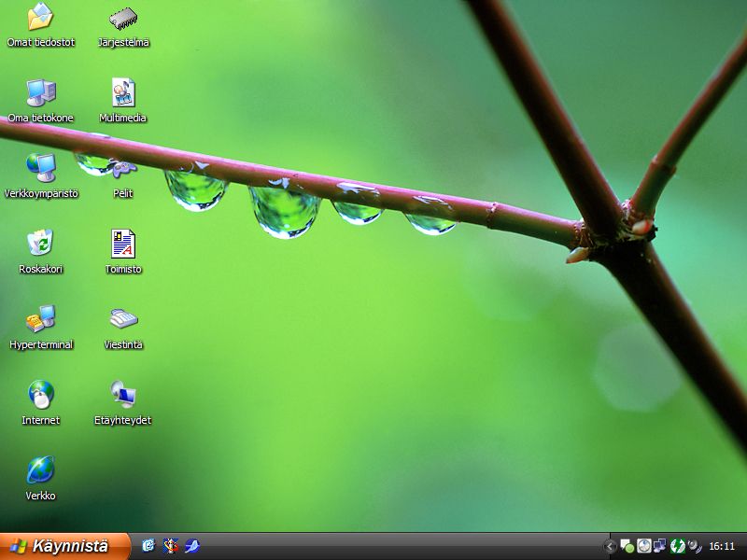747x560 pixels.
Task: Open the Verkko browser icon
Action: coord(40,471)
